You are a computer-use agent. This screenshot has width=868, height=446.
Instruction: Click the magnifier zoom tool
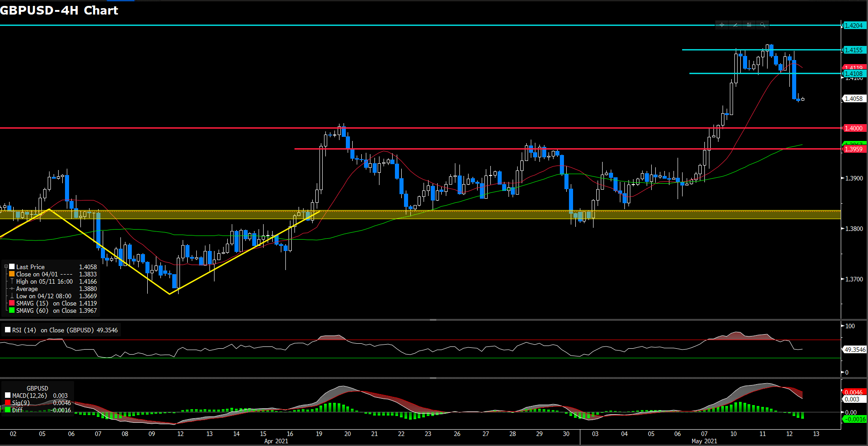[x=763, y=25]
